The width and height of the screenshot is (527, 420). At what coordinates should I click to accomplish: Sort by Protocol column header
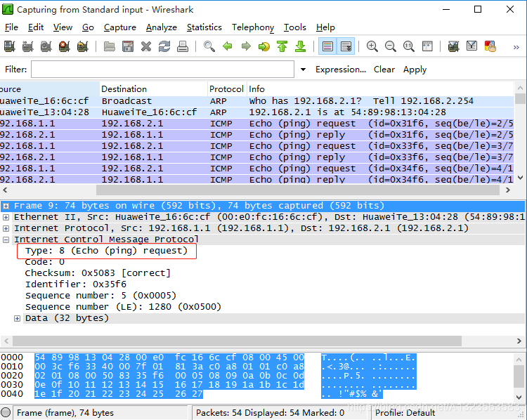point(227,89)
